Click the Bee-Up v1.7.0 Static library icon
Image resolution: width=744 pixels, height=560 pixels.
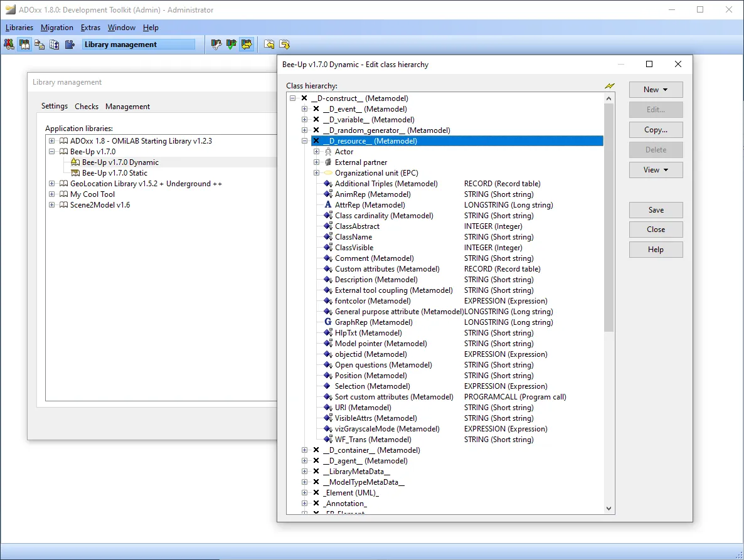pyautogui.click(x=75, y=173)
